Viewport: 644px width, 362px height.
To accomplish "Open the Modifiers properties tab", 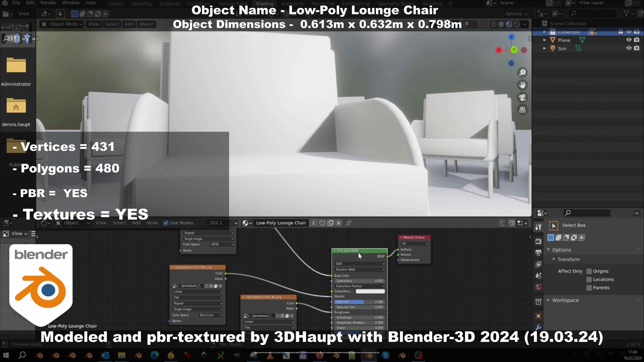I will click(539, 327).
